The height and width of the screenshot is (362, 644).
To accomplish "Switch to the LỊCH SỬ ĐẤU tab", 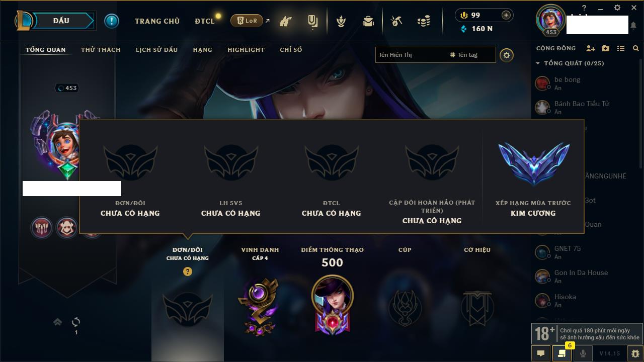I will 156,50.
